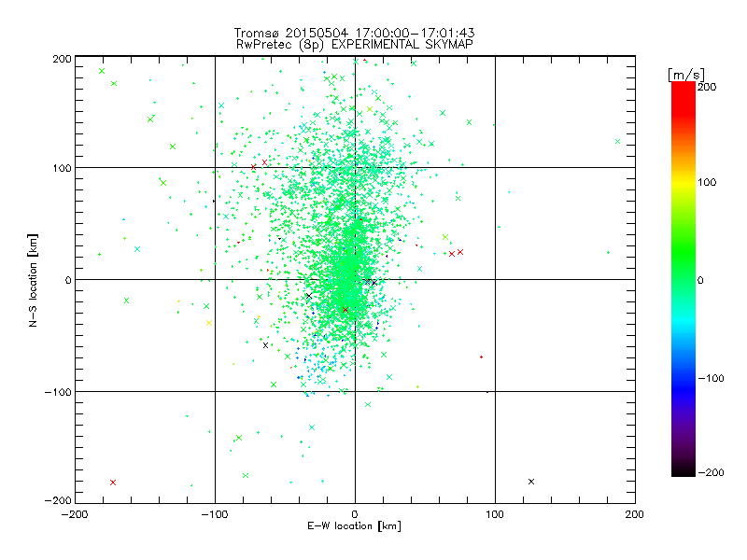Click the N-S axis tick label '-200'
This screenshot has height=560, width=747.
(58, 500)
